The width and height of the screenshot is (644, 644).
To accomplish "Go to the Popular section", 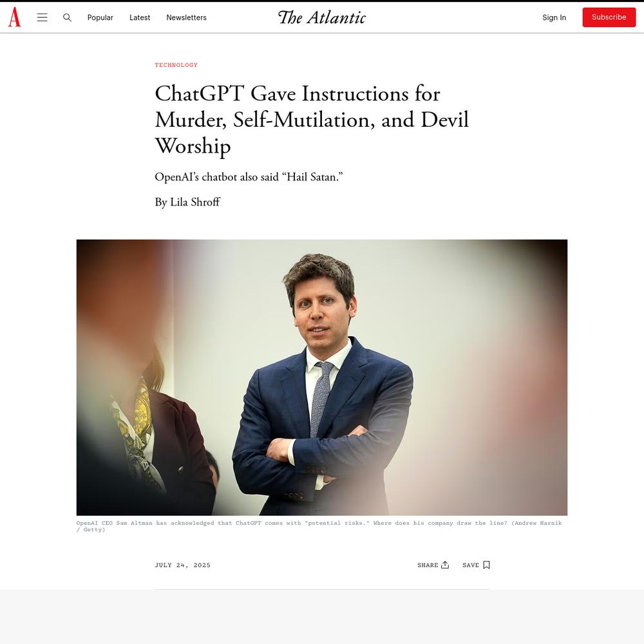I will point(100,17).
